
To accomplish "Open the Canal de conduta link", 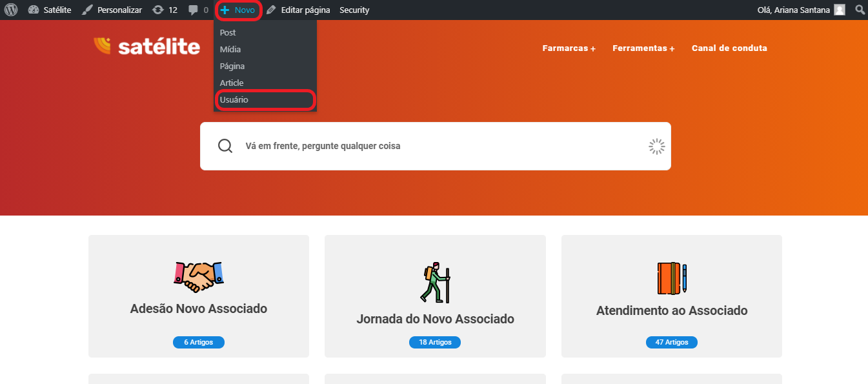I will pos(729,48).
